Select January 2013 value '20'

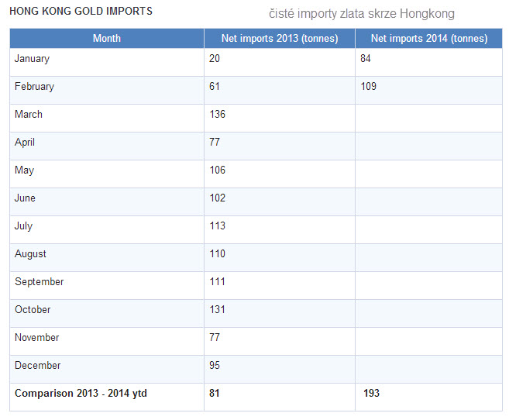215,58
